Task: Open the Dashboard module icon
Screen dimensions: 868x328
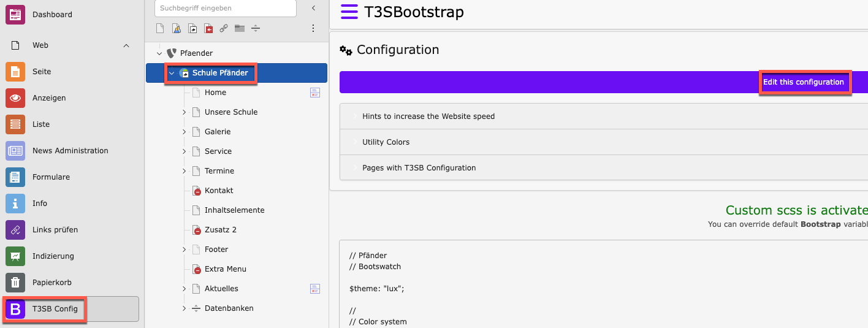Action: point(15,14)
